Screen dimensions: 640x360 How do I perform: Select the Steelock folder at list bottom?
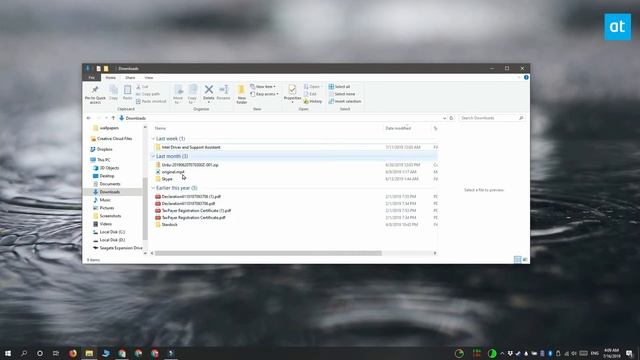point(169,224)
